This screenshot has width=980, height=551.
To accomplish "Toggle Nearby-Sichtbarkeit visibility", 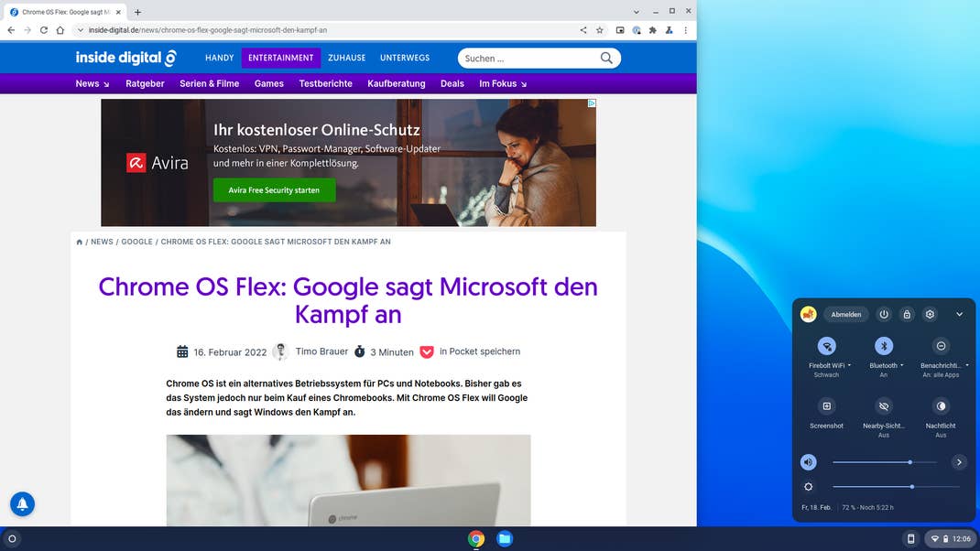I will (884, 406).
